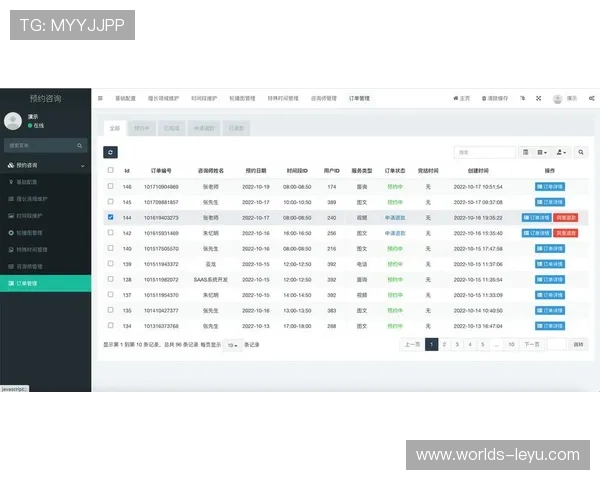Click the 主页 home icon link

[x=462, y=98]
